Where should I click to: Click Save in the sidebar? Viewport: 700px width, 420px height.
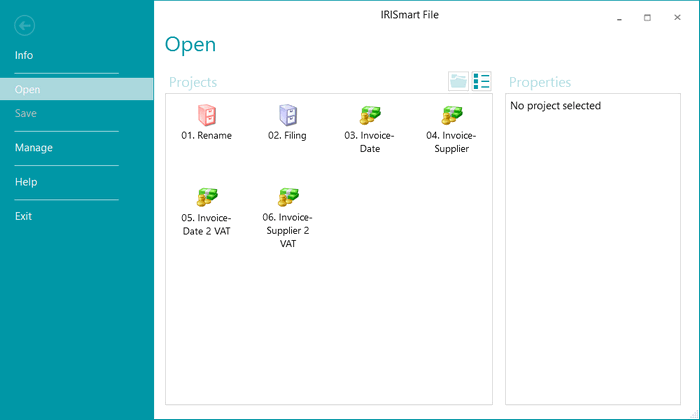click(x=25, y=113)
